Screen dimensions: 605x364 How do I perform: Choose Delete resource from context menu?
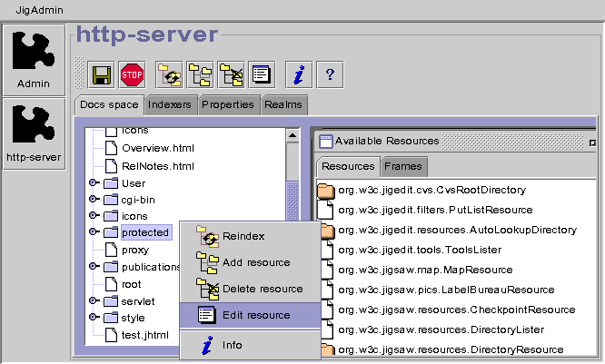(251, 289)
